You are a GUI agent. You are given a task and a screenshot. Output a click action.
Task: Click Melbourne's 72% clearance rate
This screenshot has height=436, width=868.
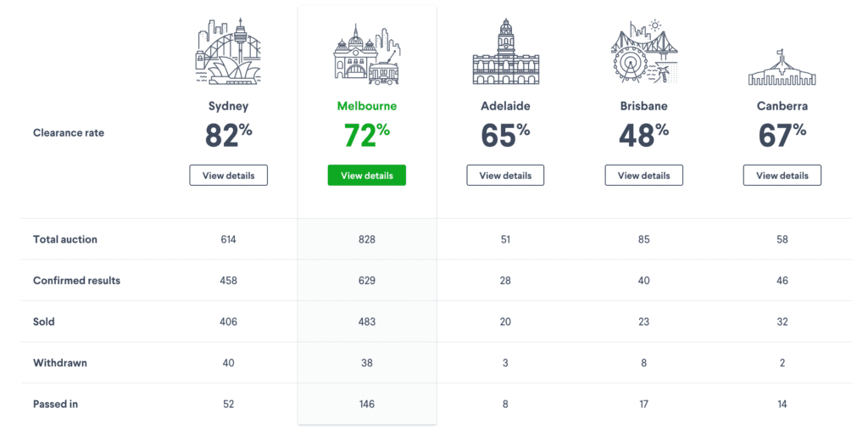pyautogui.click(x=367, y=135)
